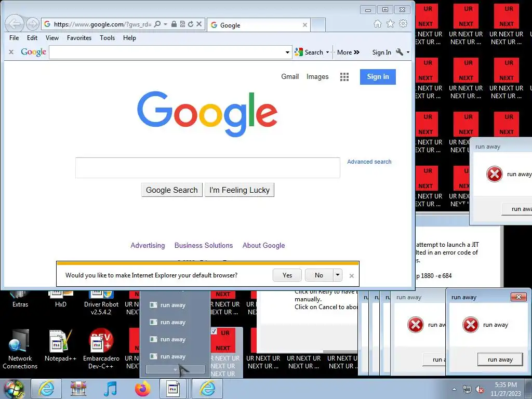This screenshot has height=399, width=532.
Task: Open the Images link
Action: click(317, 77)
